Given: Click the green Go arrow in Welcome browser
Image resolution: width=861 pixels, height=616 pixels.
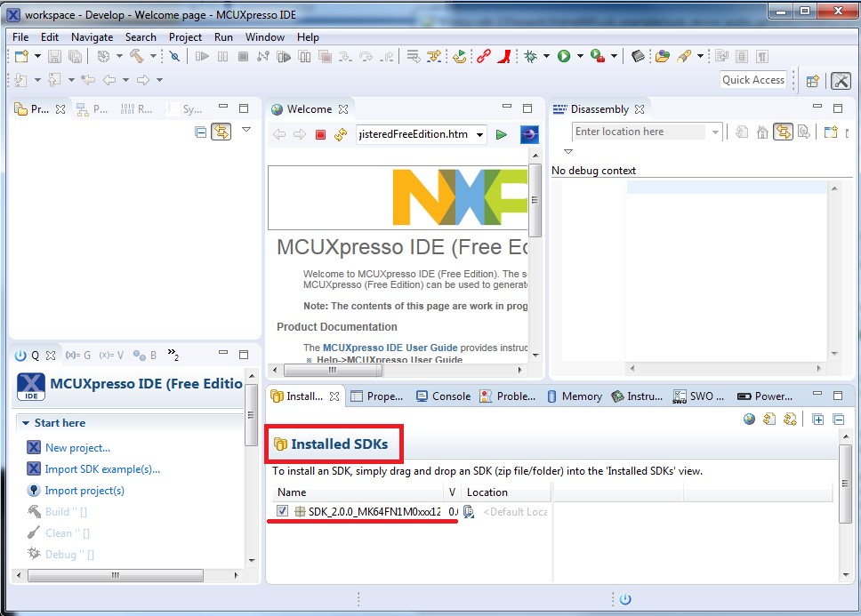Looking at the screenshot, I should click(501, 134).
